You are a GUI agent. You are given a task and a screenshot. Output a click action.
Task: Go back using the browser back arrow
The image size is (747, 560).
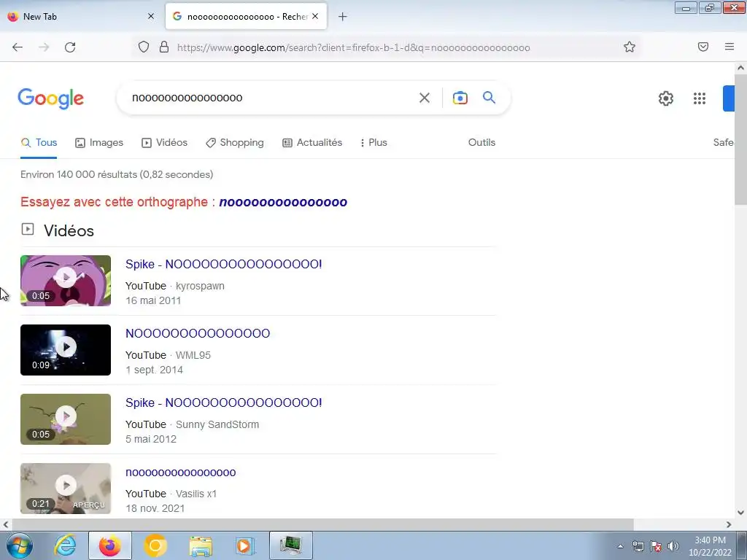[18, 47]
